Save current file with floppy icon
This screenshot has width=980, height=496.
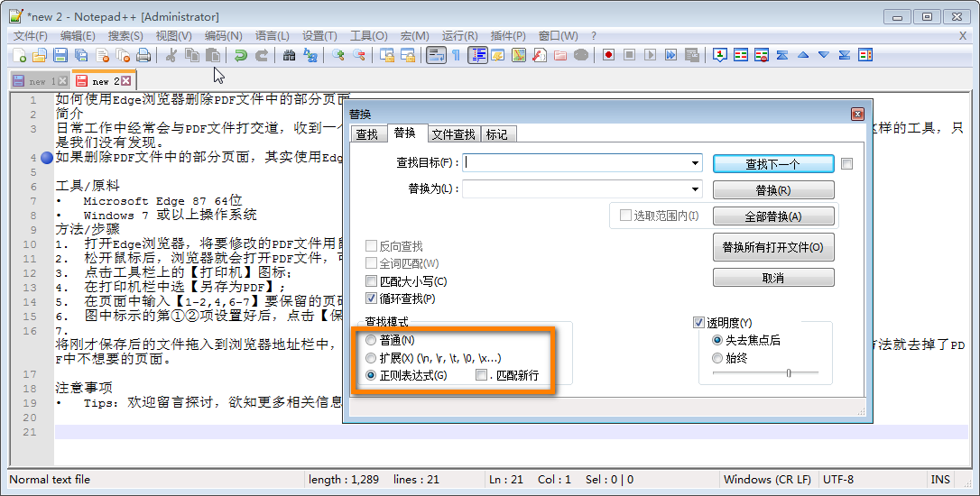point(60,56)
